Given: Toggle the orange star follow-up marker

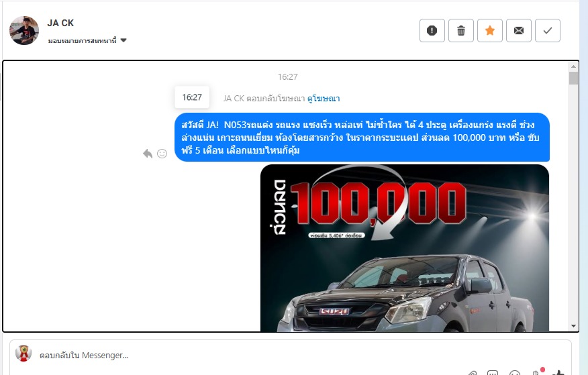Looking at the screenshot, I should [490, 30].
